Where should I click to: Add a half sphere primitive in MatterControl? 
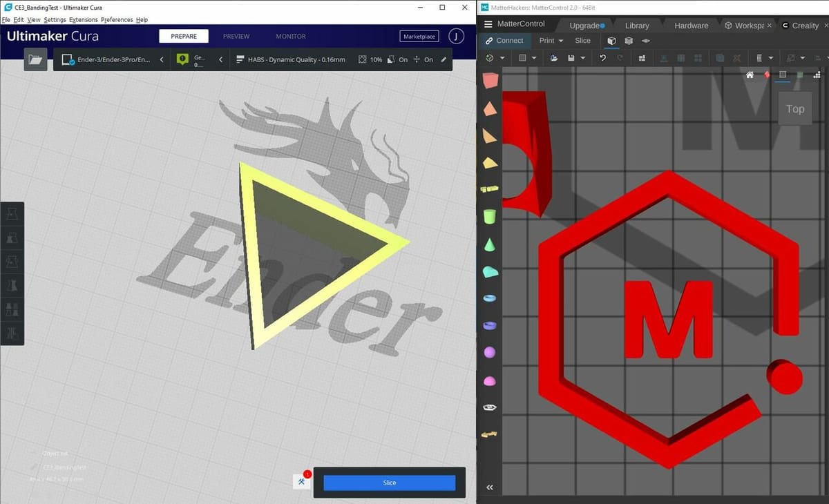[x=490, y=380]
